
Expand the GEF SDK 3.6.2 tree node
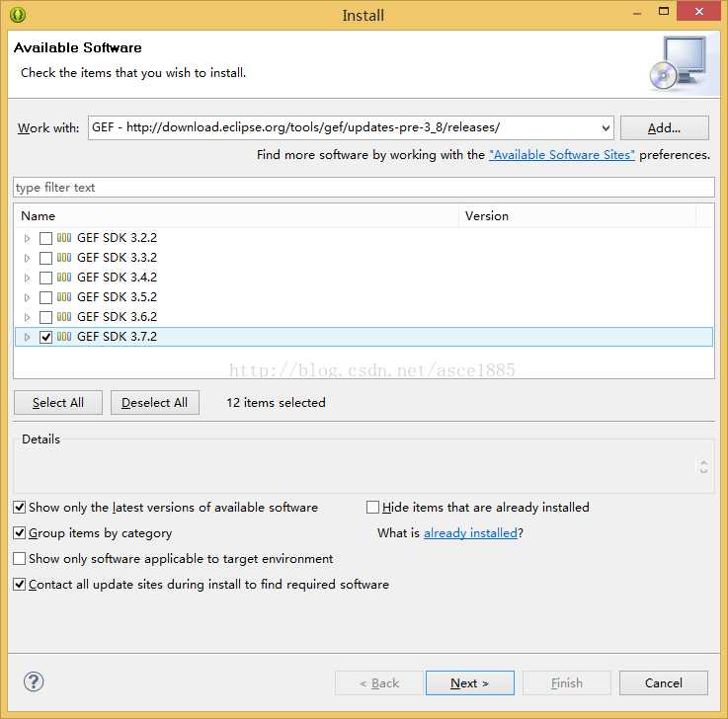tap(27, 317)
